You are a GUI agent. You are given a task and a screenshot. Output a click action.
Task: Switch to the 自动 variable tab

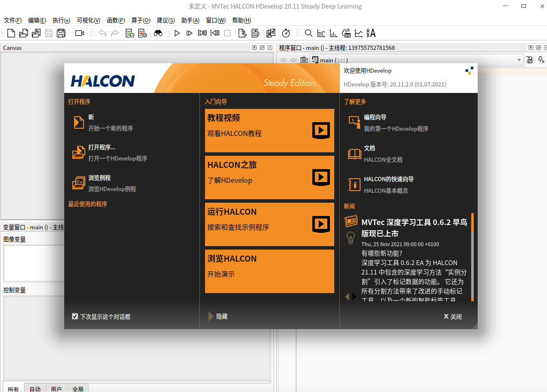[35, 388]
